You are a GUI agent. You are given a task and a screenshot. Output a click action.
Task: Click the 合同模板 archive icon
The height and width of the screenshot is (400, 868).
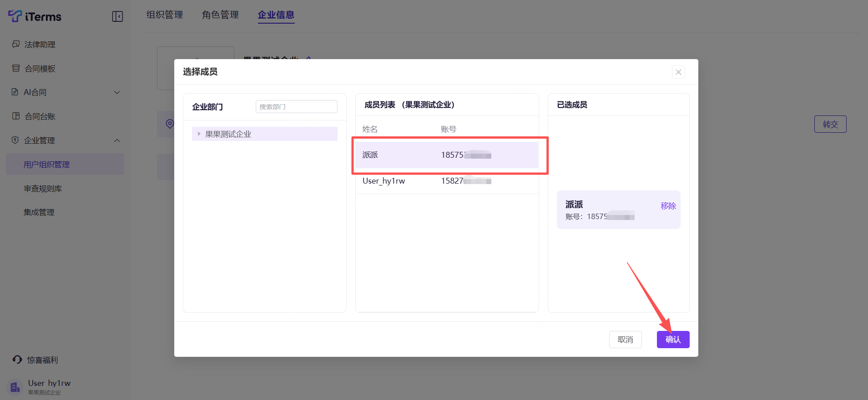click(x=16, y=68)
